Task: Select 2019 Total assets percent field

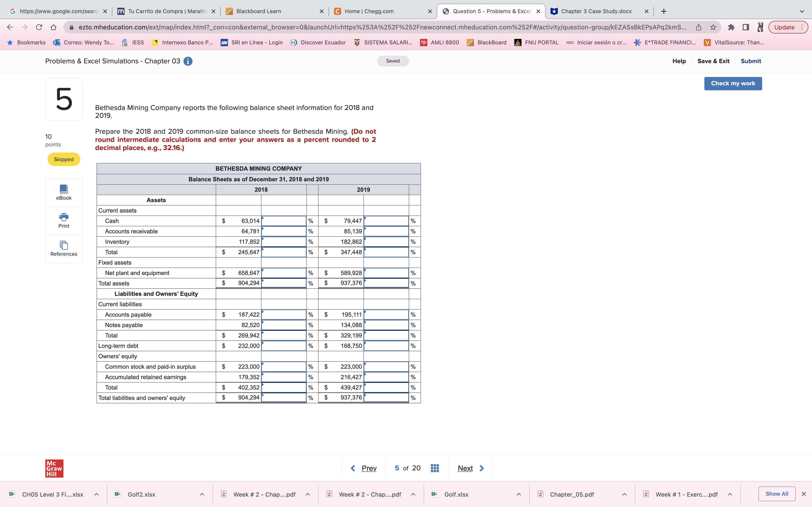Action: (386, 283)
